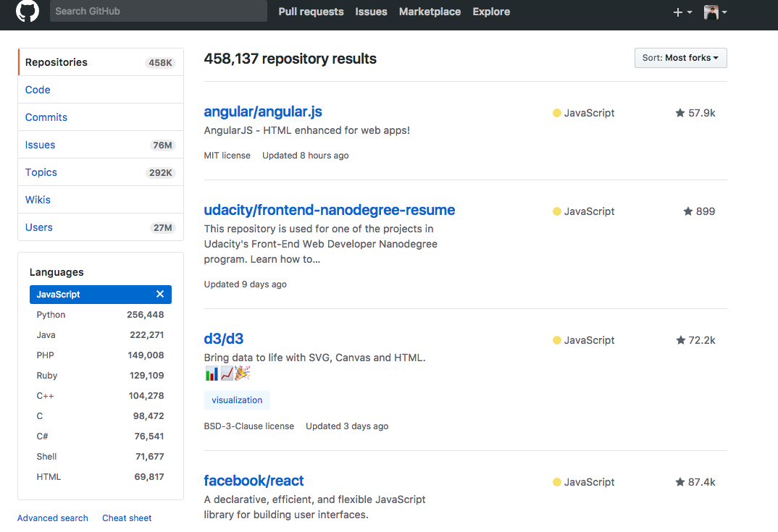
Task: Open d3/d3 repository
Action: pos(224,339)
